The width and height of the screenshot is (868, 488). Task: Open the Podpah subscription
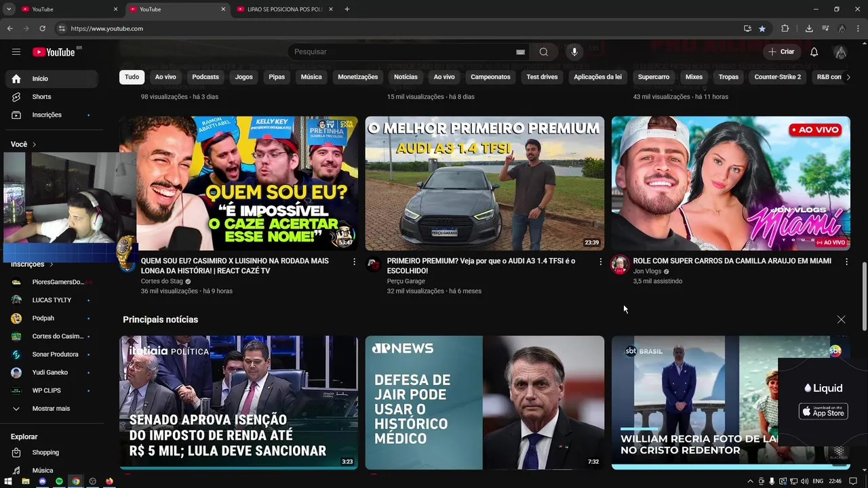52,318
